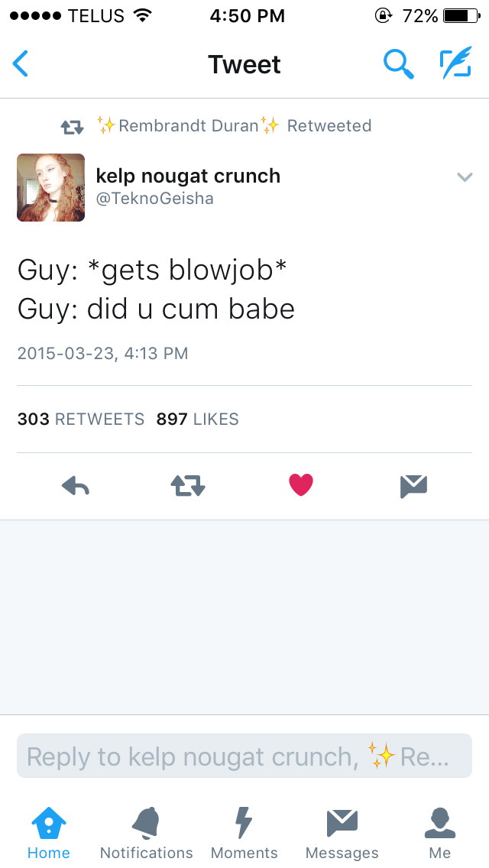Send tweet via direct message icon

413,487
